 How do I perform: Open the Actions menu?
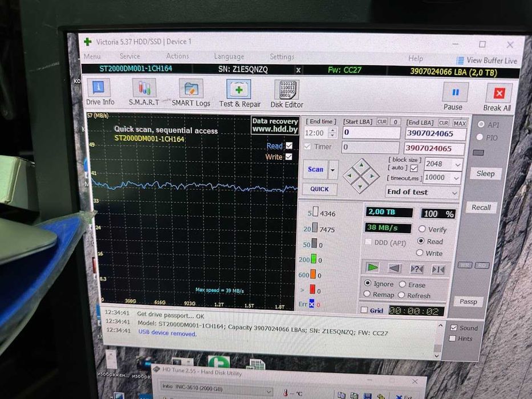click(x=177, y=56)
